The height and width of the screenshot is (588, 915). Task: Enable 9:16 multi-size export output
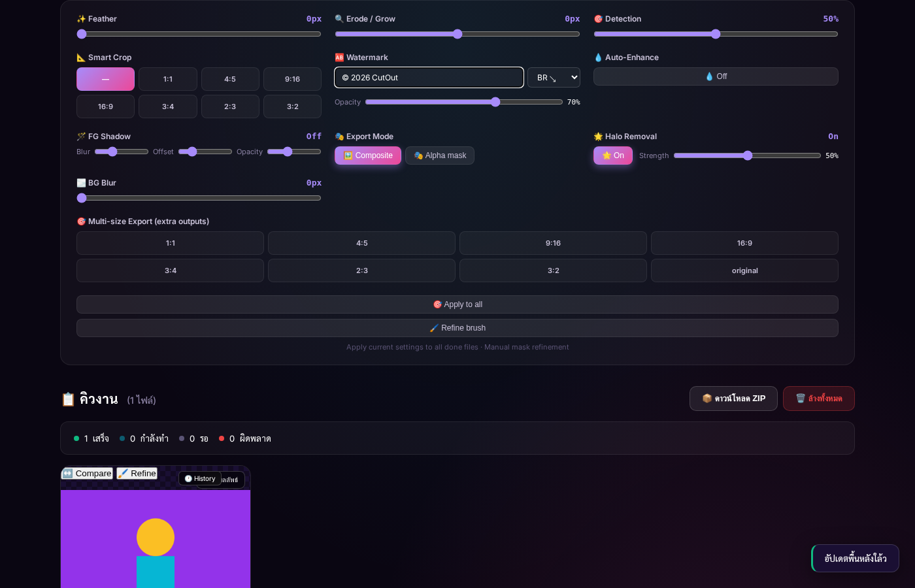click(x=553, y=243)
